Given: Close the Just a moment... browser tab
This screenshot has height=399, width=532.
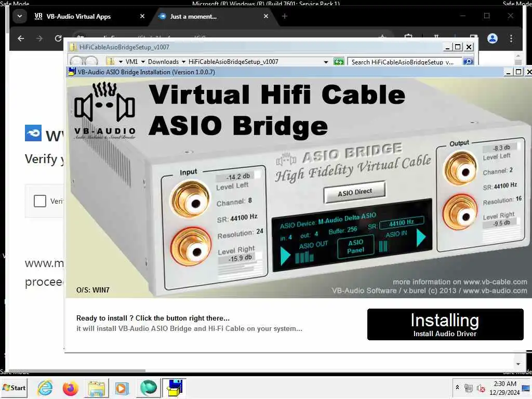Looking at the screenshot, I should (x=266, y=16).
